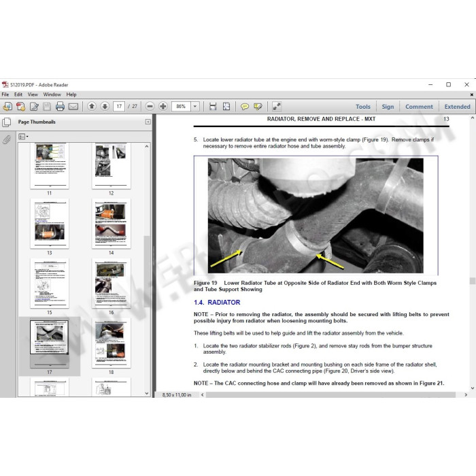
Task: Open the Window menu
Action: point(52,95)
